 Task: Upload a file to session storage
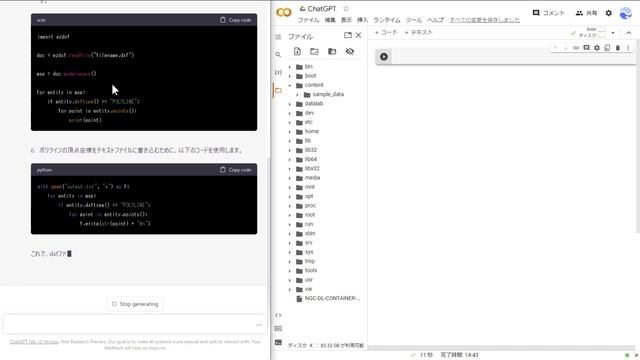(297, 51)
